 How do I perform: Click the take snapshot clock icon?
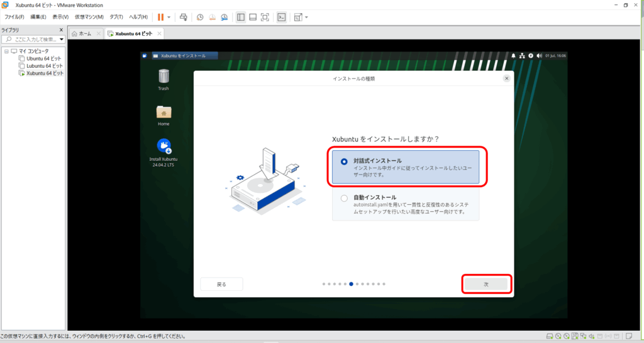199,17
